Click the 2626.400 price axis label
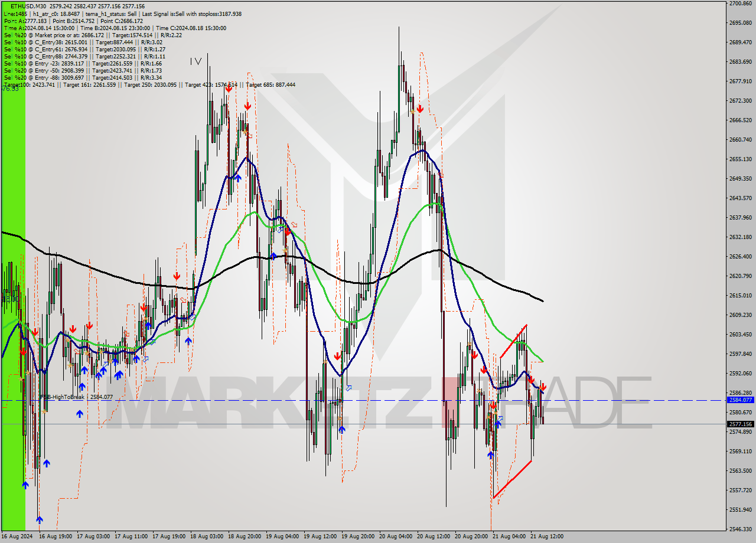The height and width of the screenshot is (543, 756). click(741, 257)
